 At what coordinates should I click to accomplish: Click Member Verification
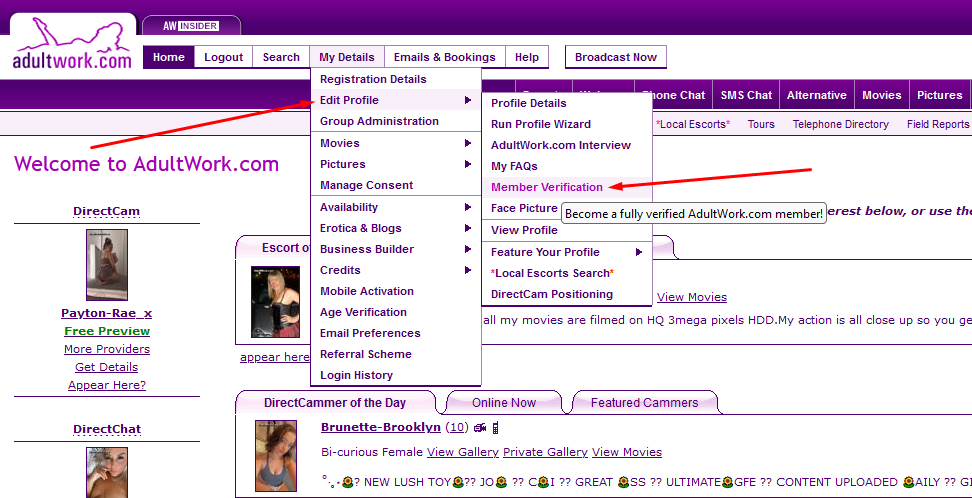[x=567, y=187]
